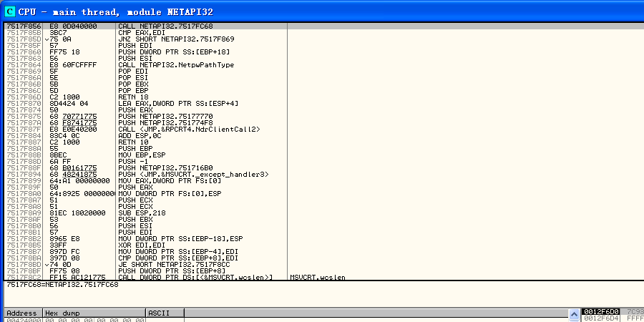The width and height of the screenshot is (644, 322).
Task: Select stack entry at address 0012F6D0
Action: pos(601,312)
